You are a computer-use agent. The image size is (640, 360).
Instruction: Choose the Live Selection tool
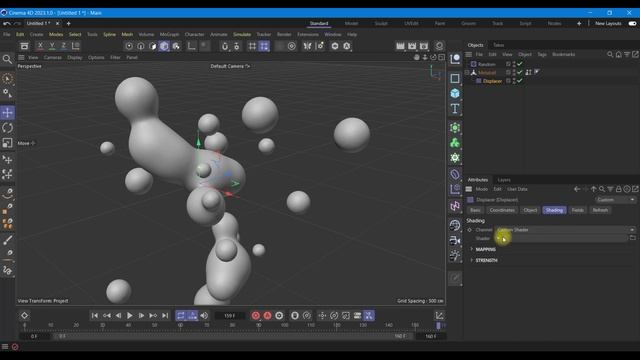(x=7, y=78)
